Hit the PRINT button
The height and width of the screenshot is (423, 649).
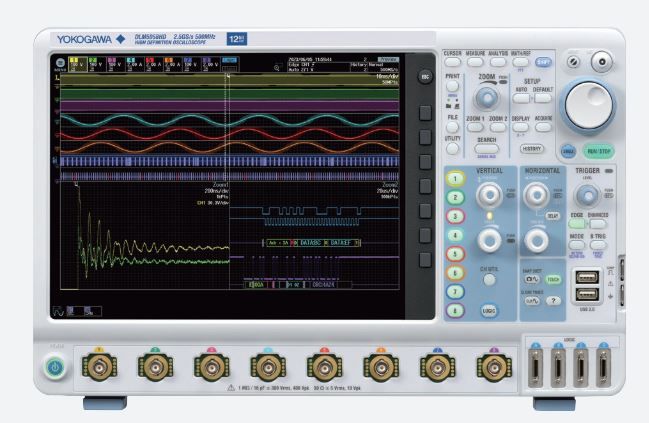pyautogui.click(x=452, y=86)
